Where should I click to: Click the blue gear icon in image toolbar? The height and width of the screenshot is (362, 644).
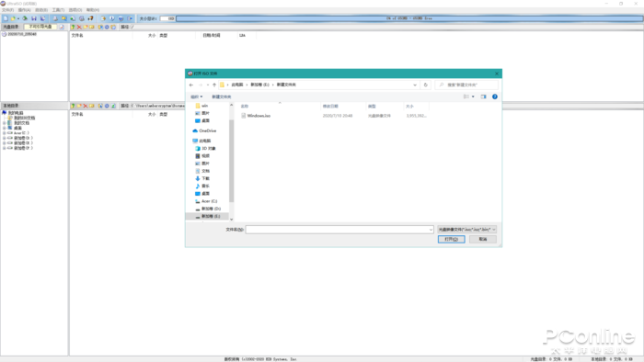107,27
